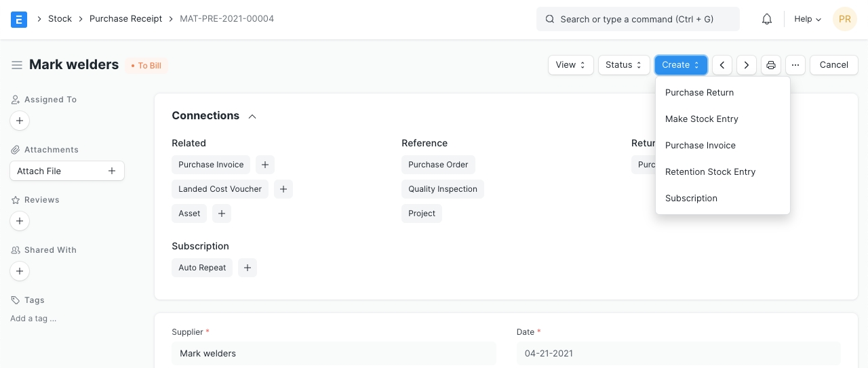868x368 pixels.
Task: Open the View dropdown
Action: [x=570, y=65]
